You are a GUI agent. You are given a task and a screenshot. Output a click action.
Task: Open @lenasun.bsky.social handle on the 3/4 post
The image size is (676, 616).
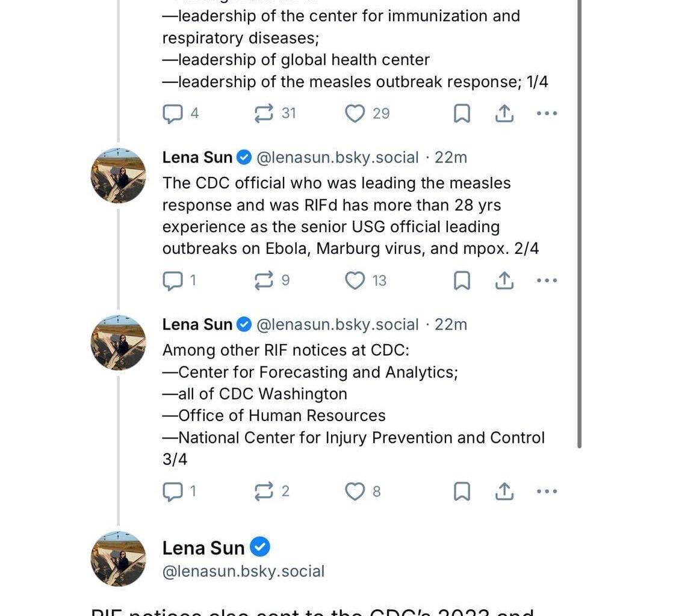pyautogui.click(x=337, y=325)
